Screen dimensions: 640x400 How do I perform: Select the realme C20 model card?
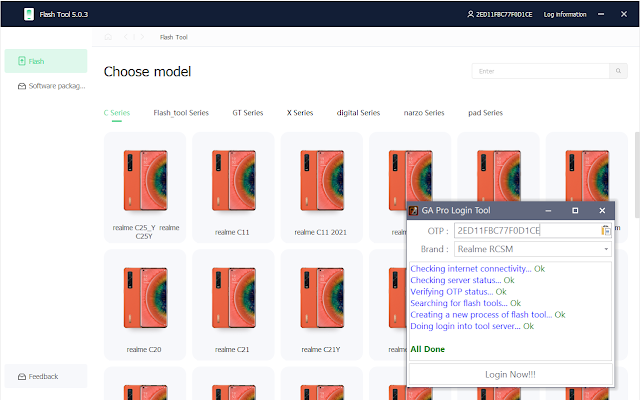(x=145, y=304)
